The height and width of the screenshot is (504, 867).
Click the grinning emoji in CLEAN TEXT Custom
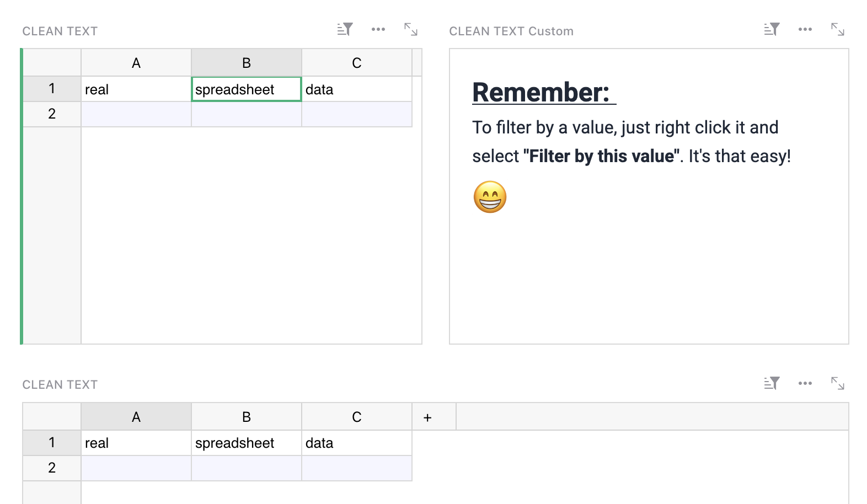click(x=489, y=197)
